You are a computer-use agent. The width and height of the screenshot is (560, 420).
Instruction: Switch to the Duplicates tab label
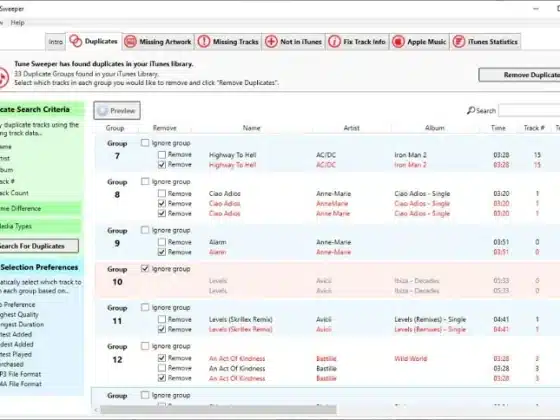pyautogui.click(x=101, y=41)
